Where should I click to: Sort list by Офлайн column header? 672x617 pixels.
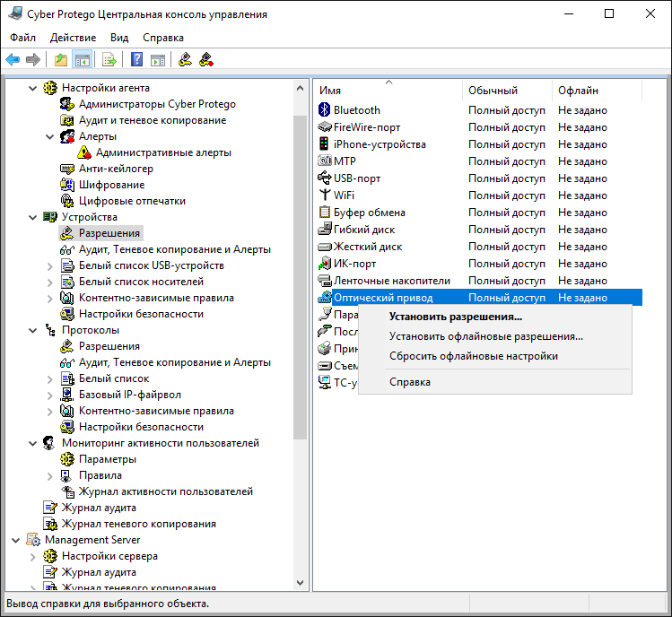(x=597, y=91)
